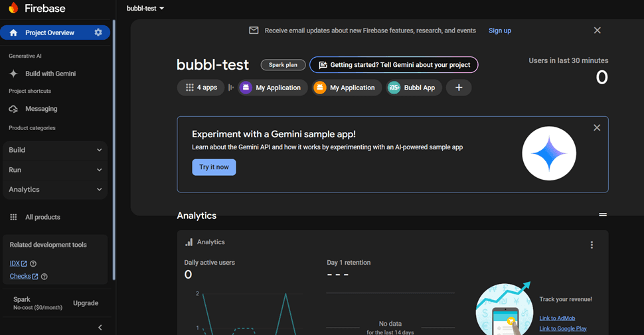
Task: Close the Gemini sample app card
Action: [x=597, y=127]
